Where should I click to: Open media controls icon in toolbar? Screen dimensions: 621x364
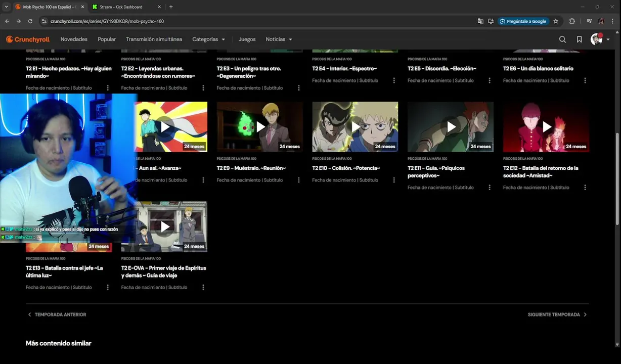pyautogui.click(x=589, y=21)
